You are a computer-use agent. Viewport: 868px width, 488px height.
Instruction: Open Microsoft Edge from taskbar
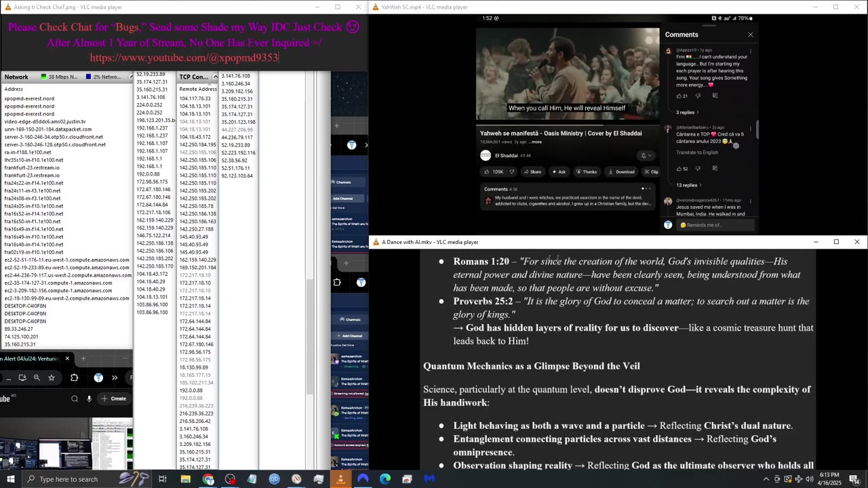point(384,479)
